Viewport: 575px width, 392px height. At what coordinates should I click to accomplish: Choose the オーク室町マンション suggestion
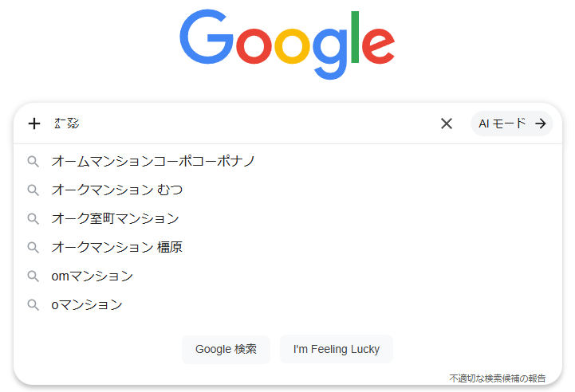116,218
